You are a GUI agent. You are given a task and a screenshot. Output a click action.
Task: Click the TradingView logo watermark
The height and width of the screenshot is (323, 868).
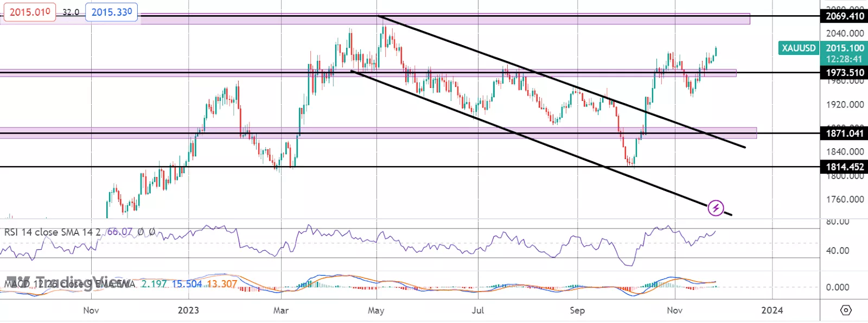click(68, 282)
